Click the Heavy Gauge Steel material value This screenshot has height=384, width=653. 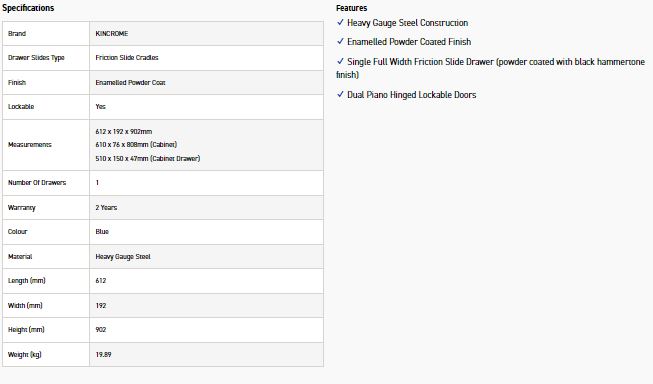pos(123,257)
